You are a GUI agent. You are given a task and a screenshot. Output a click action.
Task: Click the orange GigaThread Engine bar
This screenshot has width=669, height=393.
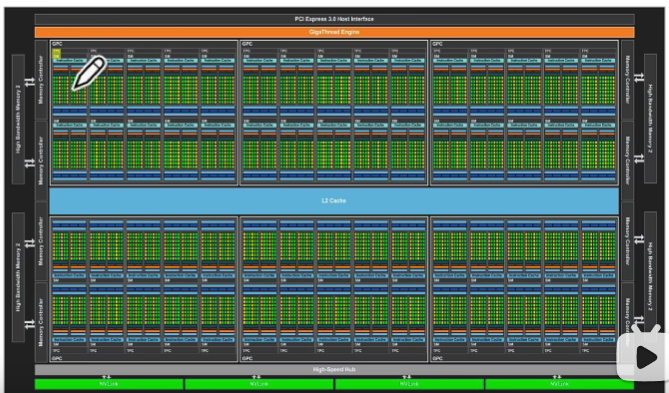[x=334, y=32]
